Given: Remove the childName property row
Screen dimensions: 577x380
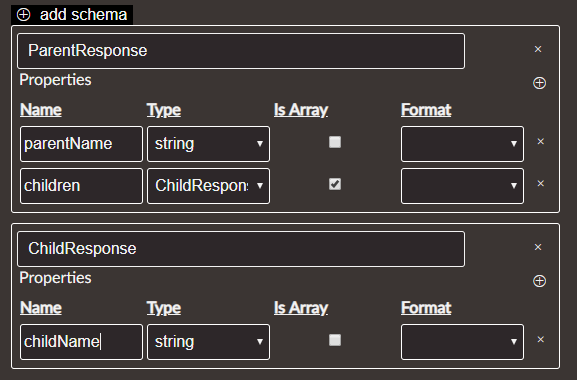Looking at the screenshot, I should [x=540, y=339].
